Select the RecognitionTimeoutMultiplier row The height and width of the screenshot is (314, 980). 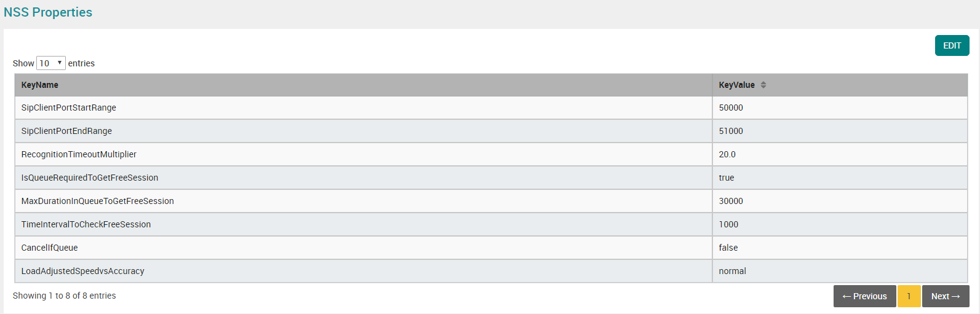[491, 154]
